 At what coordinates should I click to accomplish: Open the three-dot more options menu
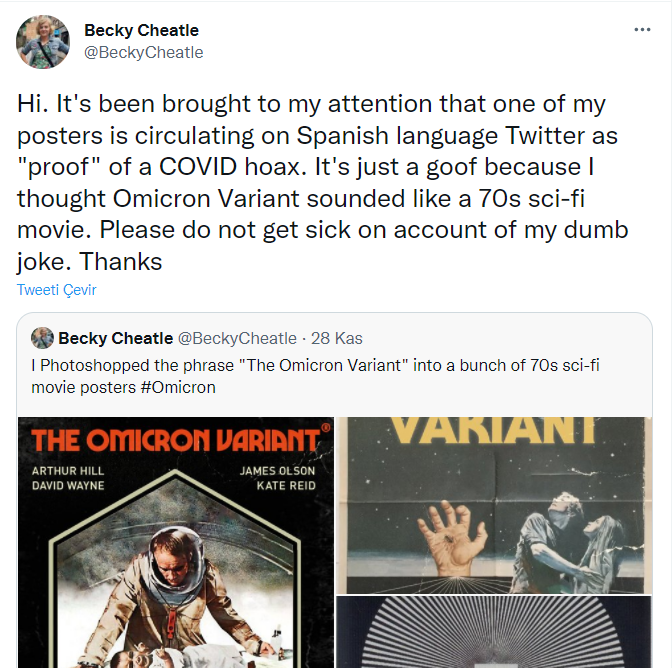click(x=642, y=30)
